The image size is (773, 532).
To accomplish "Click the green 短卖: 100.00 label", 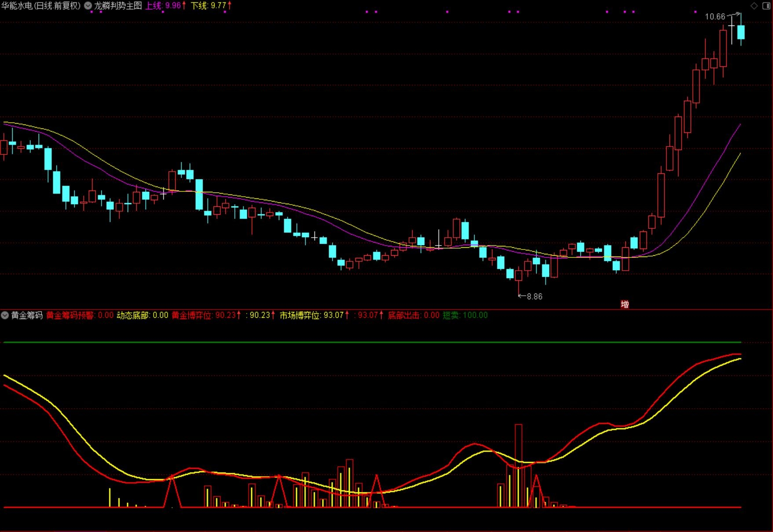I will (465, 315).
